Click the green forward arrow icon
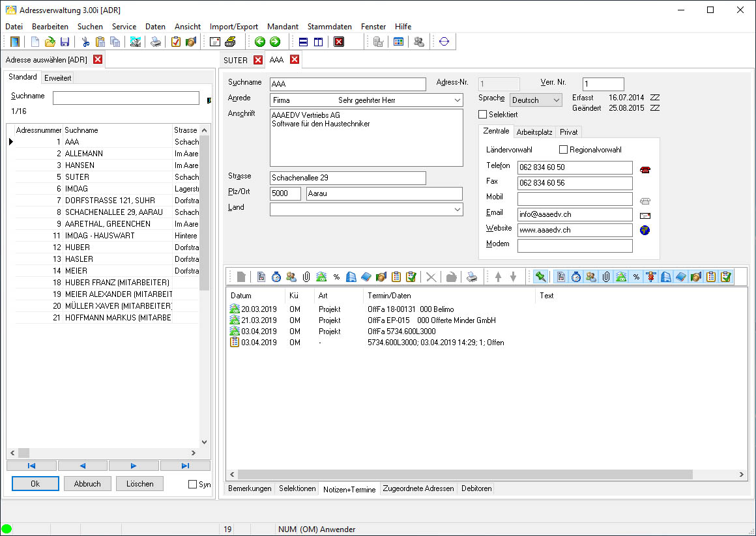Image resolution: width=756 pixels, height=536 pixels. 274,42
